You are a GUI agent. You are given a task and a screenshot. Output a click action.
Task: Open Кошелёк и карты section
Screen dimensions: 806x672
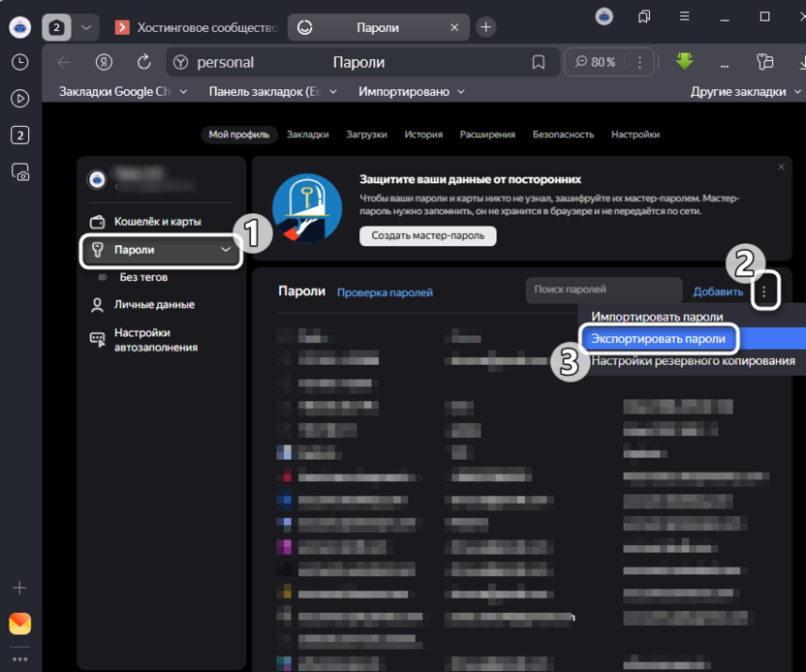coord(145,222)
